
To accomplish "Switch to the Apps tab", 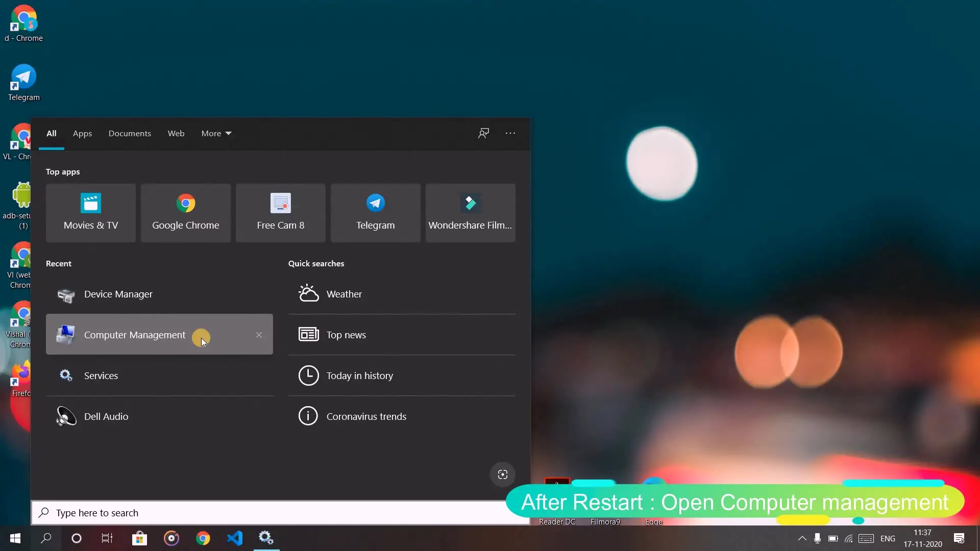I will pos(82,133).
